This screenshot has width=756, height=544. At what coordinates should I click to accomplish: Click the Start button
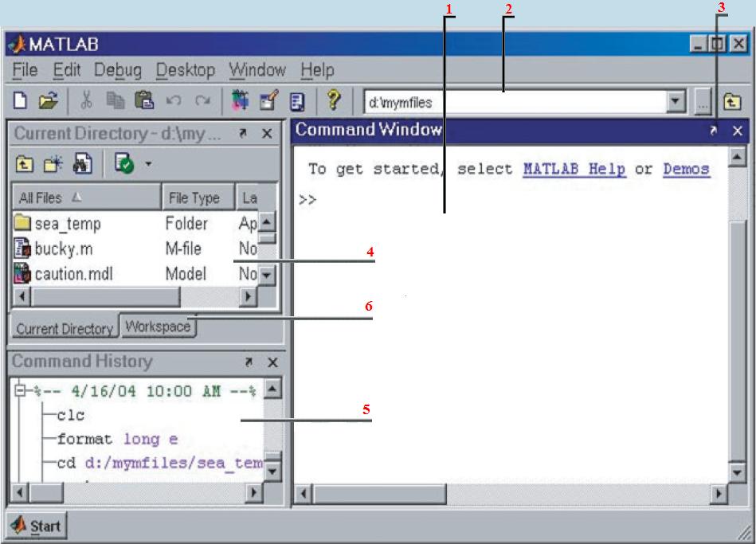tap(36, 526)
